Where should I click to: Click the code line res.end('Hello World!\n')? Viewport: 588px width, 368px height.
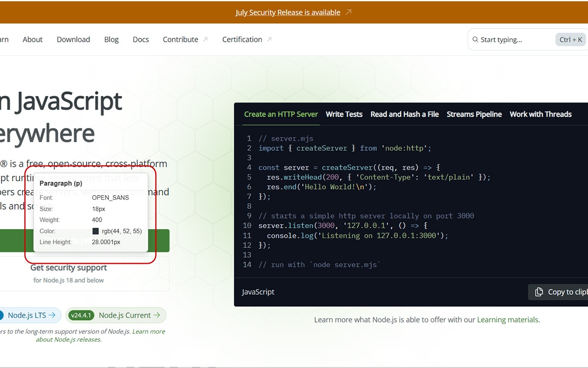322,187
